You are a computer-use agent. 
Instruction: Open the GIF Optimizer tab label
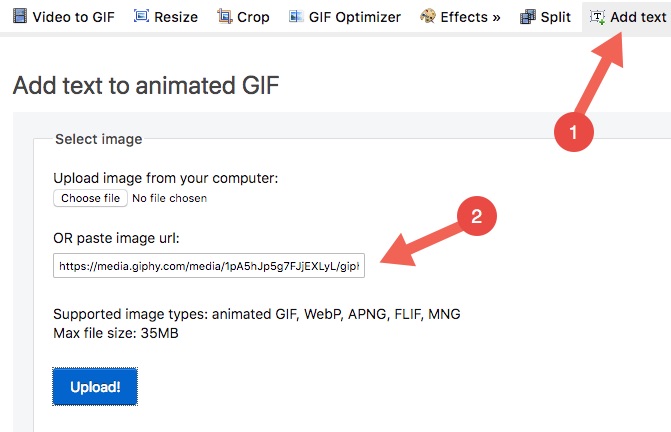(355, 17)
